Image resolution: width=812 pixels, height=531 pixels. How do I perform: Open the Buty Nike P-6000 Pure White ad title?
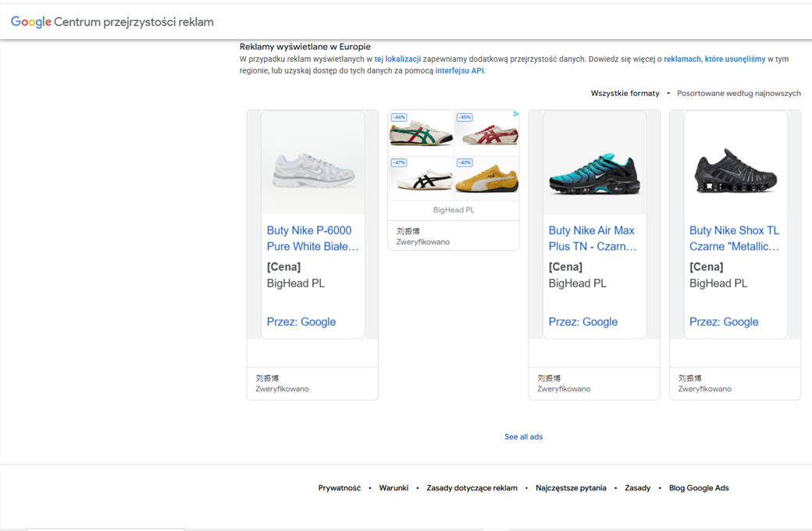click(x=313, y=238)
